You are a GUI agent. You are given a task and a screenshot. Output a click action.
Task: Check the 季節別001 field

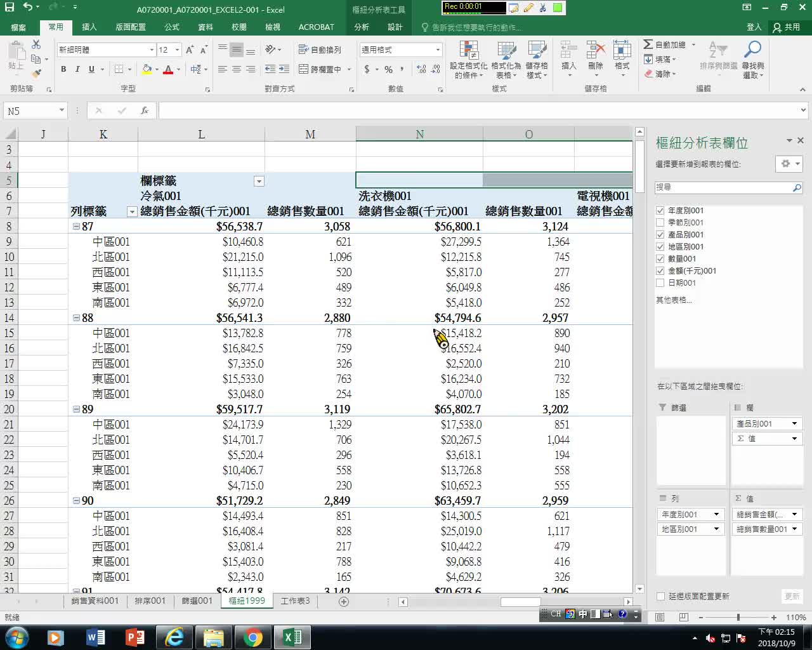(660, 222)
